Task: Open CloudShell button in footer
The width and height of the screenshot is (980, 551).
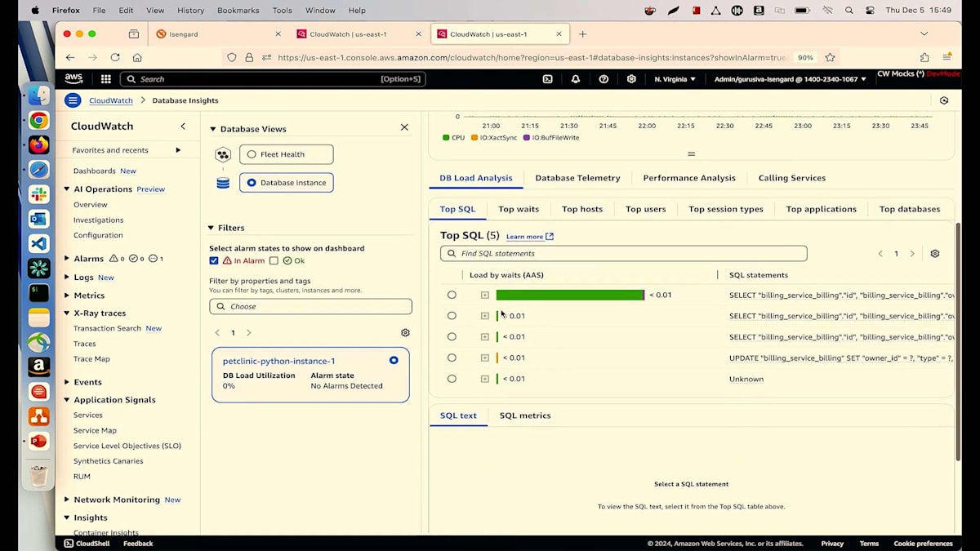Action: pyautogui.click(x=87, y=544)
